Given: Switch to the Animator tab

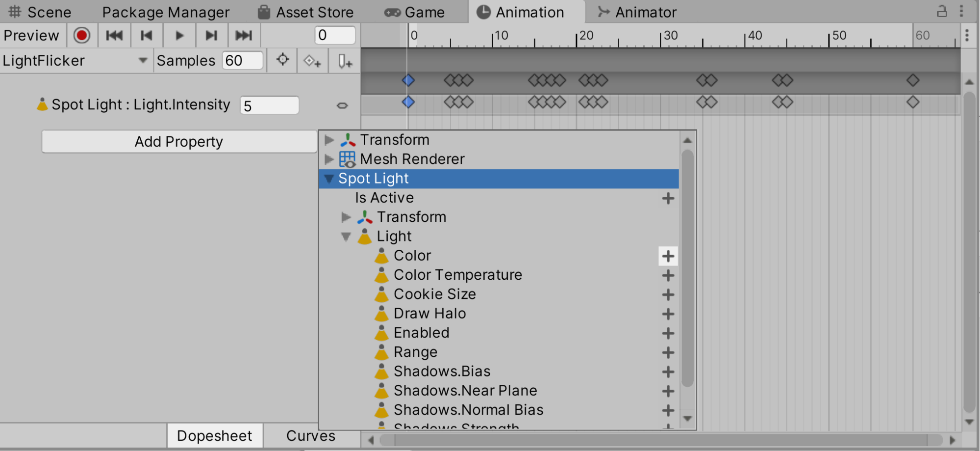Looking at the screenshot, I should coord(637,12).
